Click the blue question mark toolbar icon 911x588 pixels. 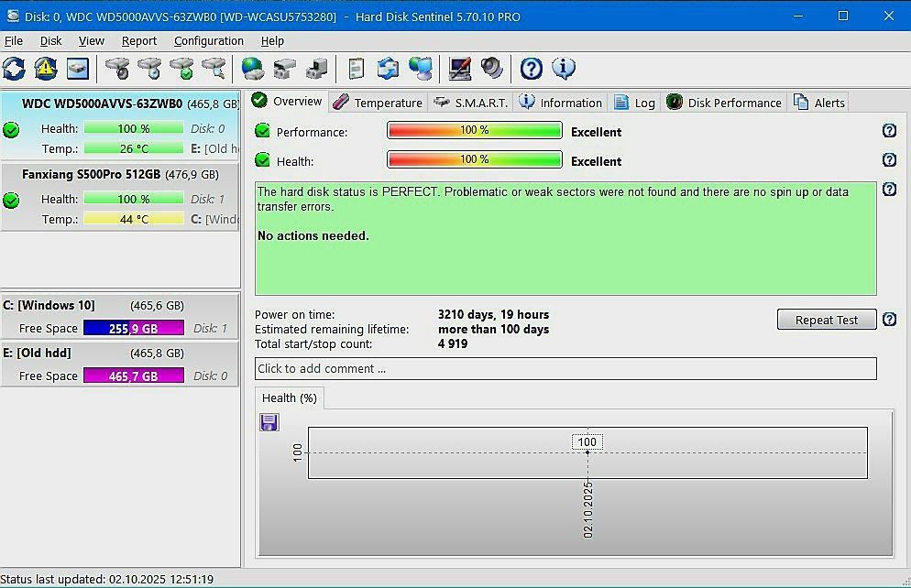[531, 69]
